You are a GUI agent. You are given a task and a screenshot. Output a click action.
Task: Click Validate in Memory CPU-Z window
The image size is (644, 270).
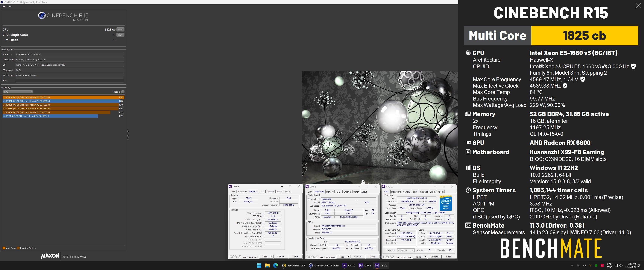(281, 256)
